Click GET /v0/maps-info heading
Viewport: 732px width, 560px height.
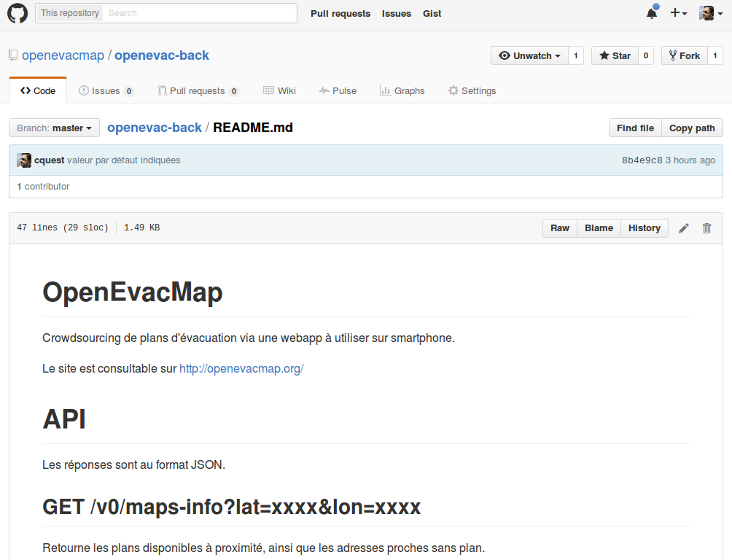[232, 507]
